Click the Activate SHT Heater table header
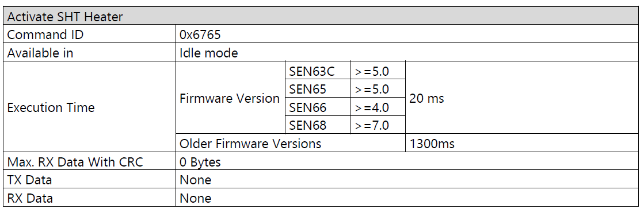644x209 pixels. (321, 17)
